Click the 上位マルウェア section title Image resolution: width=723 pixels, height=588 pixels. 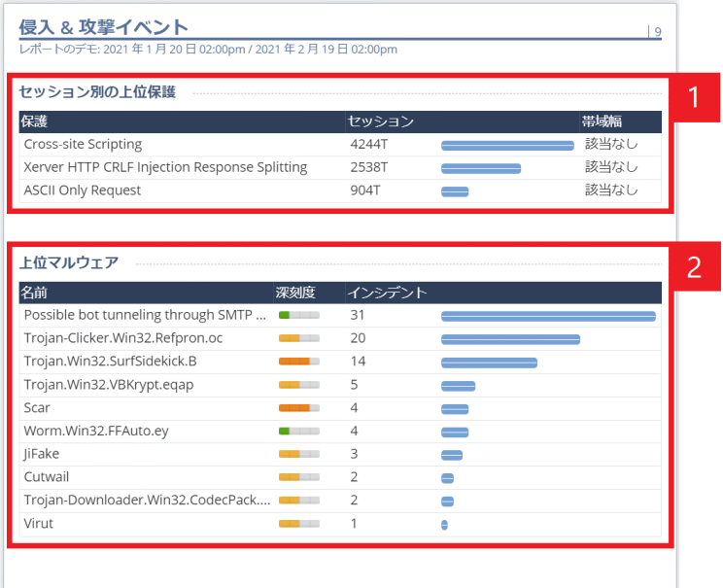pyautogui.click(x=69, y=262)
